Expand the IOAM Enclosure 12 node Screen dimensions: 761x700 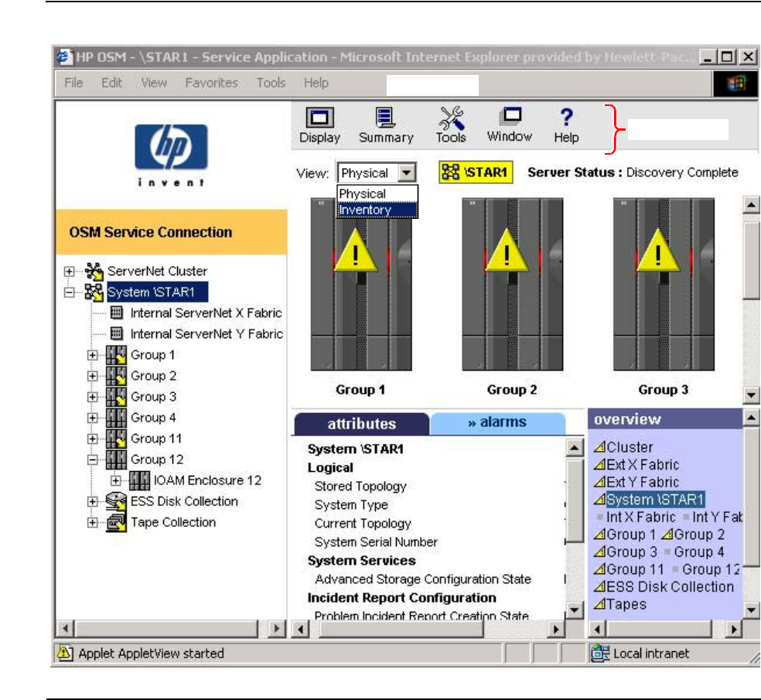tap(115, 480)
